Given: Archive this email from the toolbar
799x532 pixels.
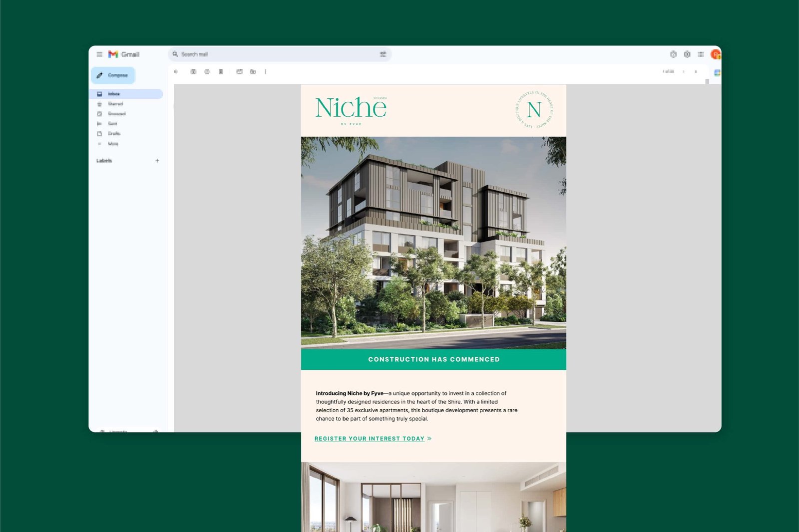Looking at the screenshot, I should click(193, 72).
